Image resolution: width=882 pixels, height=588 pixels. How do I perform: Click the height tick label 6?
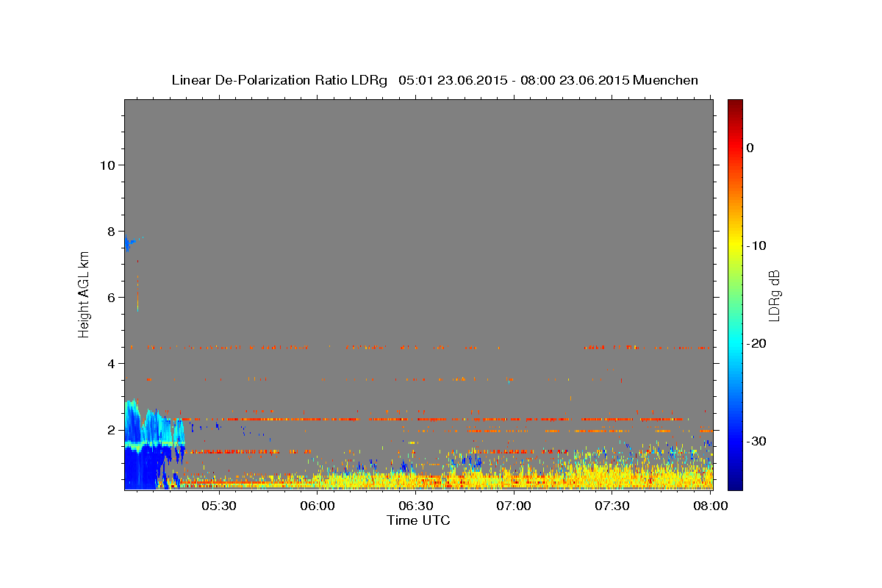pyautogui.click(x=110, y=297)
